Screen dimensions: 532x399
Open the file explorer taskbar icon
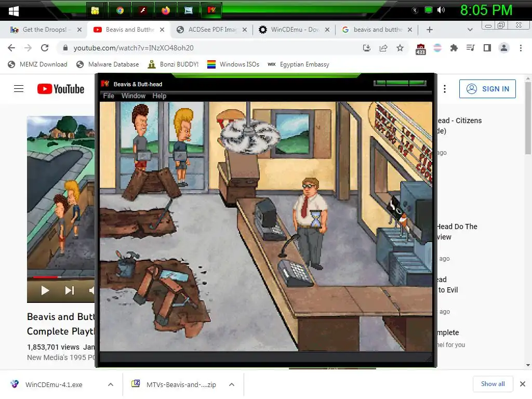click(x=95, y=10)
